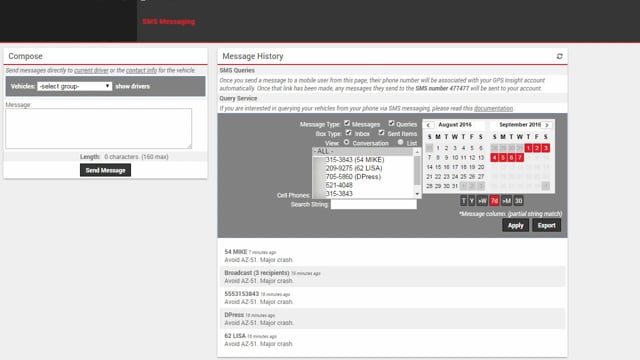
Task: Go to next month in calendar
Action: (547, 125)
